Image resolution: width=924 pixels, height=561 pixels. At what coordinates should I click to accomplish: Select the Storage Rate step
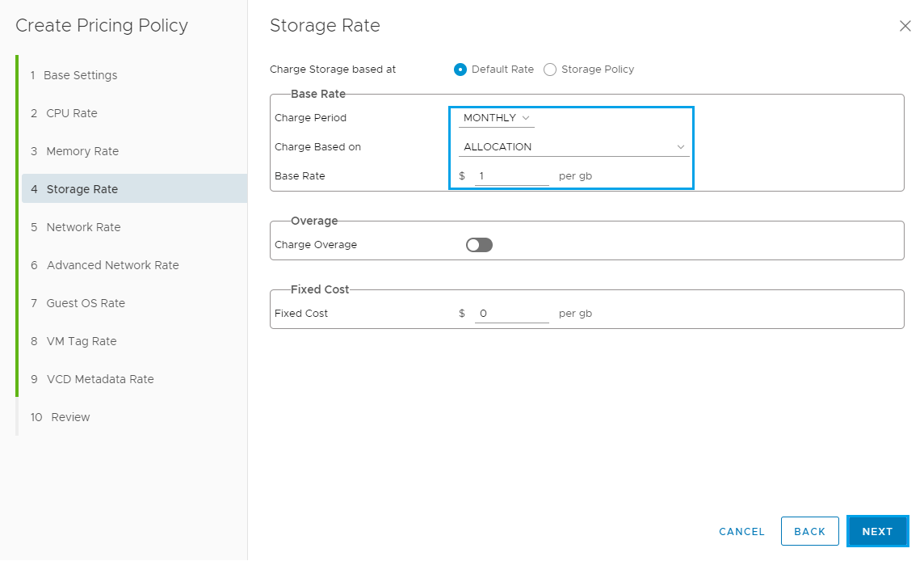[82, 189]
